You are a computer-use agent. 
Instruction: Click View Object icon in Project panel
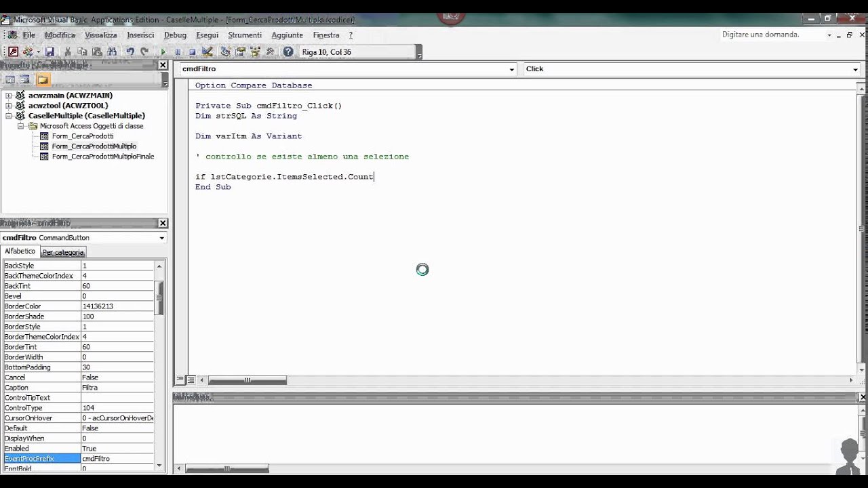click(x=24, y=80)
